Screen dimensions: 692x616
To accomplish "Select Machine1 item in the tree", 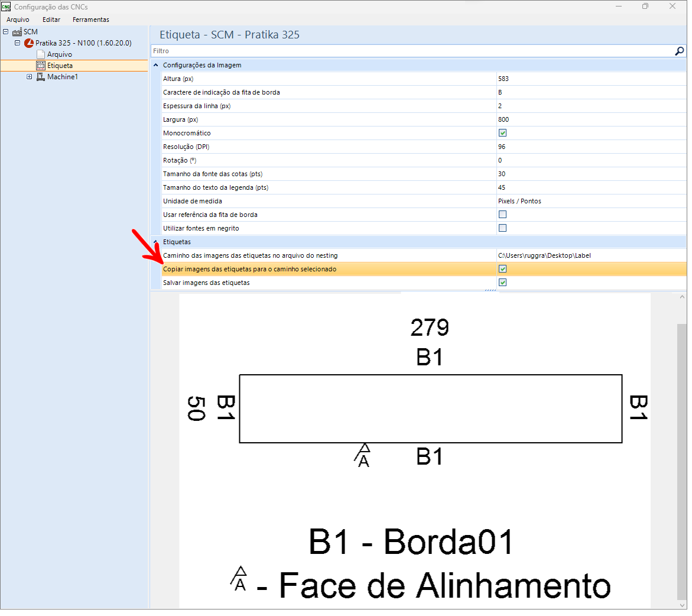I will (63, 77).
